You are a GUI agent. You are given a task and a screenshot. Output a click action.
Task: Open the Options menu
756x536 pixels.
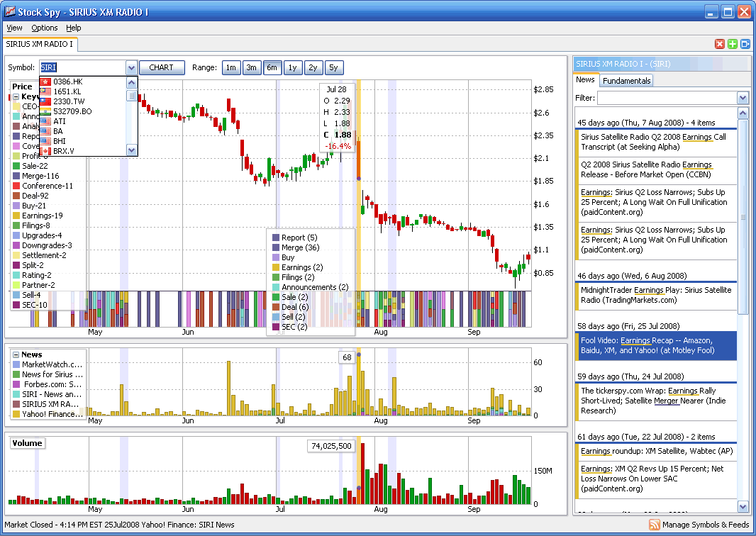coord(45,28)
